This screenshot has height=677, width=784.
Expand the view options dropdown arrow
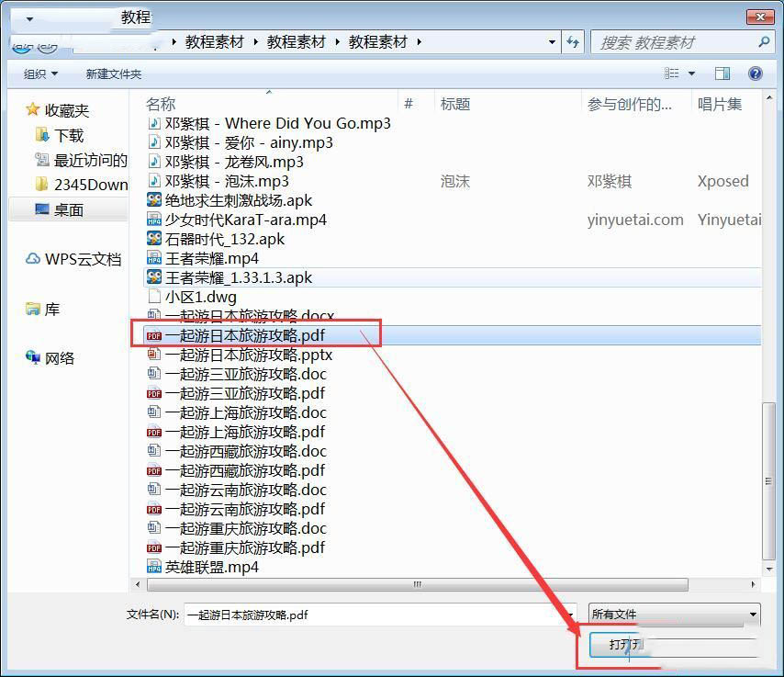click(x=692, y=73)
